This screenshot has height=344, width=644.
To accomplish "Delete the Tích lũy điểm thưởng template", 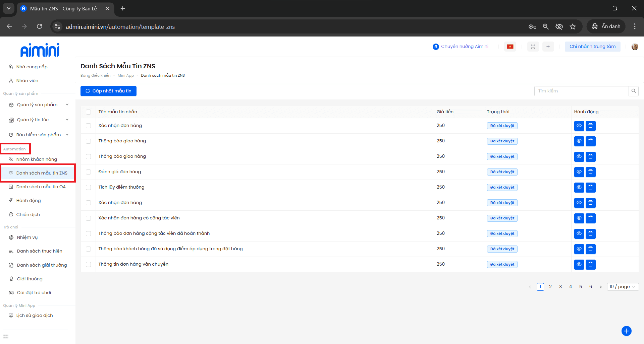I will click(x=590, y=187).
